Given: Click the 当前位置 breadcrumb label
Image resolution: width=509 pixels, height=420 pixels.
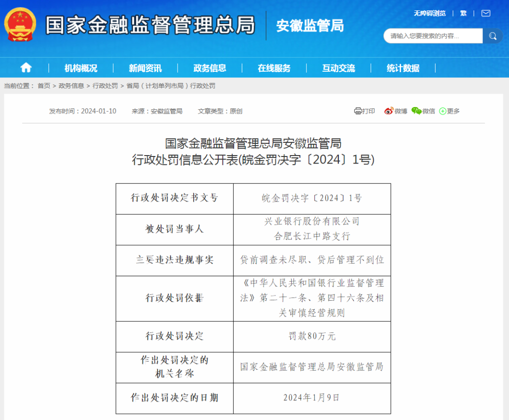Looking at the screenshot, I should (19, 86).
